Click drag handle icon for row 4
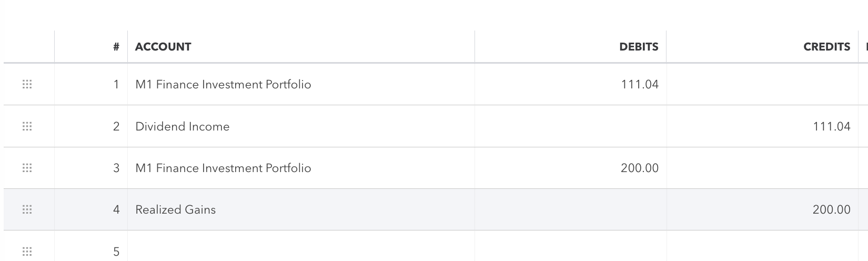 (x=27, y=209)
